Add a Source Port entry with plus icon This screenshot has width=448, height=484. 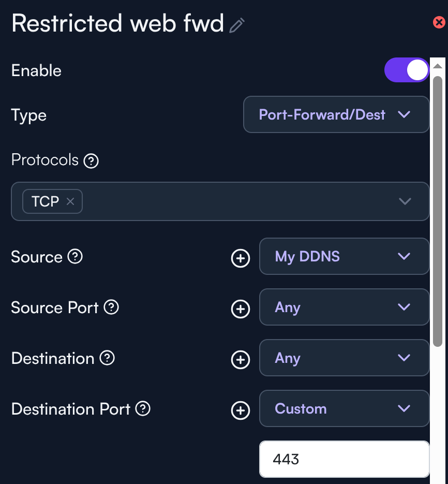click(x=240, y=308)
